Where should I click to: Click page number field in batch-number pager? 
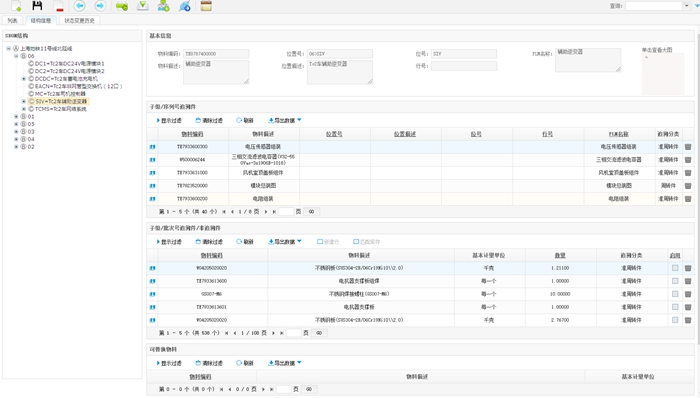pyautogui.click(x=293, y=333)
